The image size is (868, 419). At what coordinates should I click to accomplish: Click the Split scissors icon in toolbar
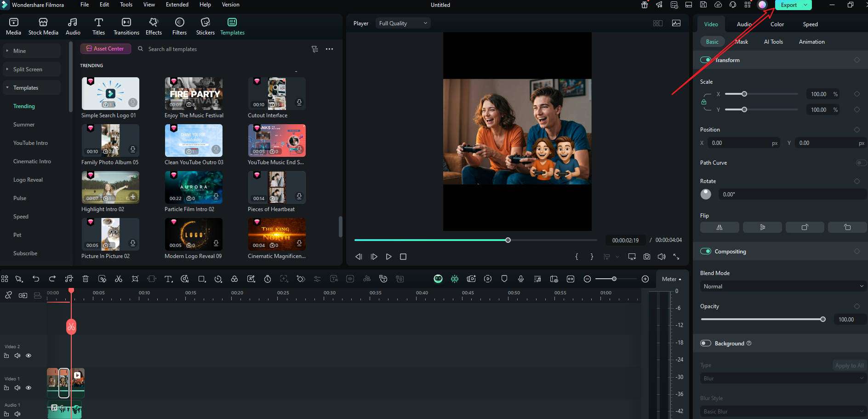119,279
